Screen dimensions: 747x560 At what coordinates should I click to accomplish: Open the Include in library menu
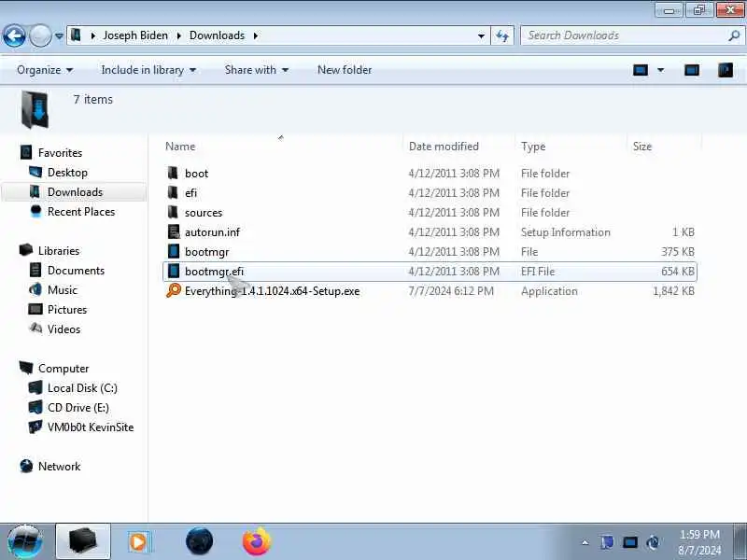(148, 70)
